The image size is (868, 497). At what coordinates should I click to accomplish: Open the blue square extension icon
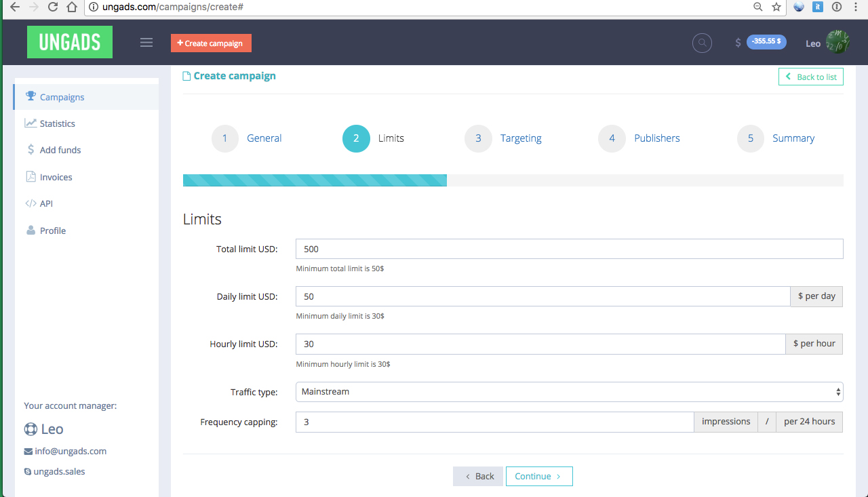click(x=818, y=7)
